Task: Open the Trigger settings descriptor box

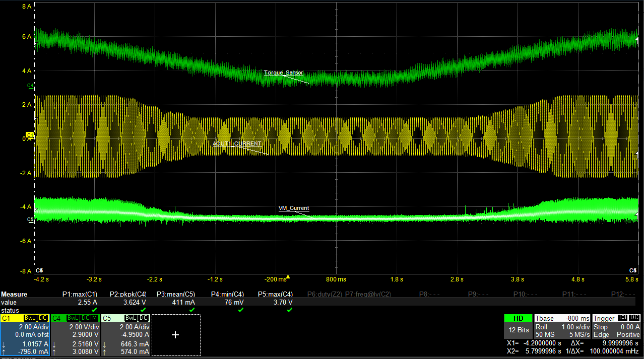Action: [616, 326]
